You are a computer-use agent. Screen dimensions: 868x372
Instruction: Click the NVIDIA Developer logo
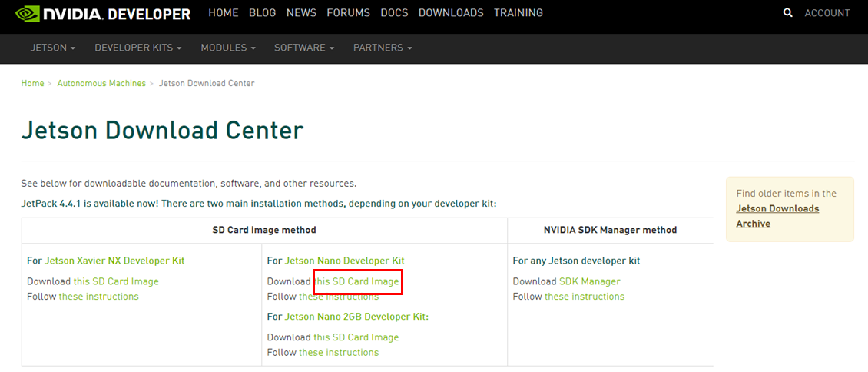point(103,13)
